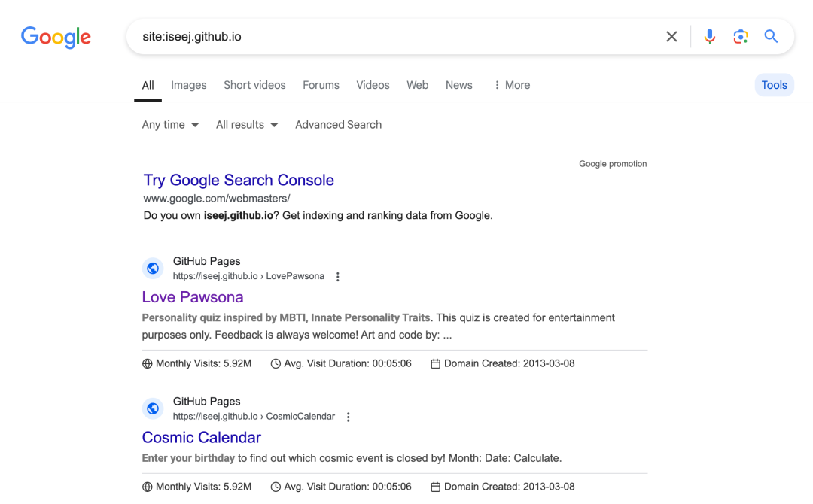Click Avg. Visit Duration under Cosmic Calendar
Image resolution: width=813 pixels, height=504 pixels.
click(x=347, y=487)
